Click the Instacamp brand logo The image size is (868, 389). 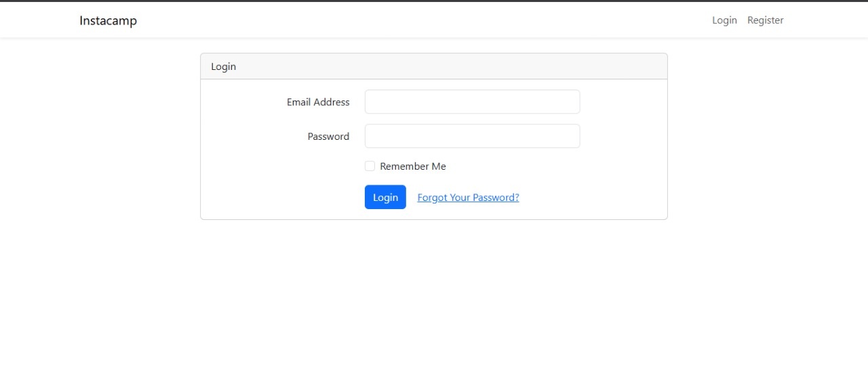[108, 20]
